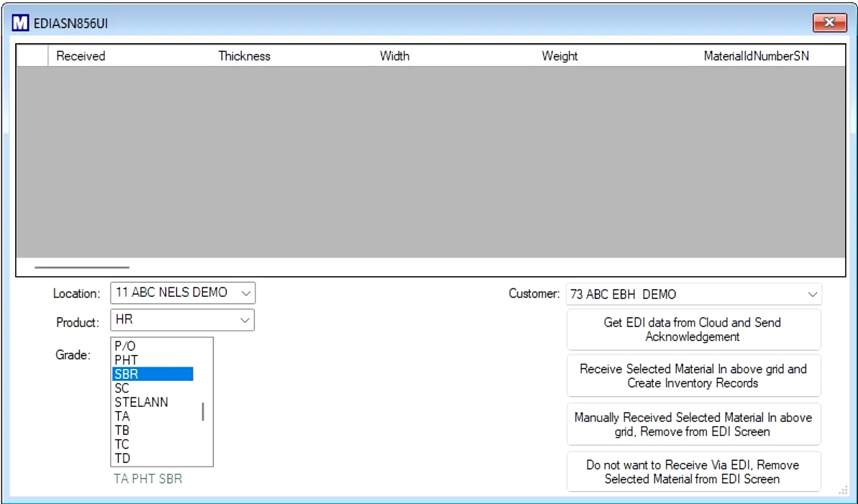Viewport: 858px width, 504px height.
Task: Open the Customer dropdown showing 73 ABC EBH DEMO
Action: (x=812, y=294)
